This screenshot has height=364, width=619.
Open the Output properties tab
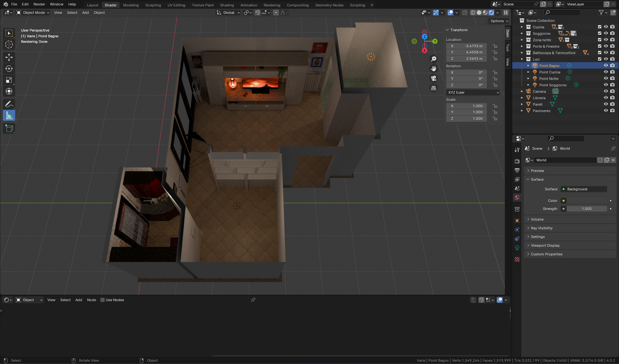pos(517,170)
